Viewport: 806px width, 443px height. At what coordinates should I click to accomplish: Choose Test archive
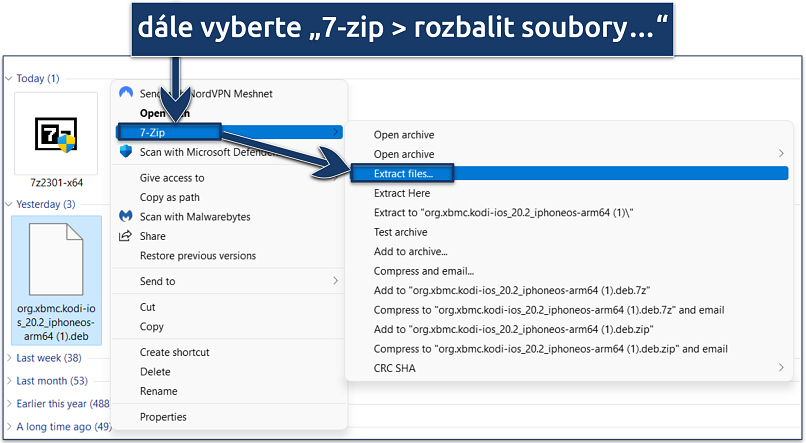[400, 232]
